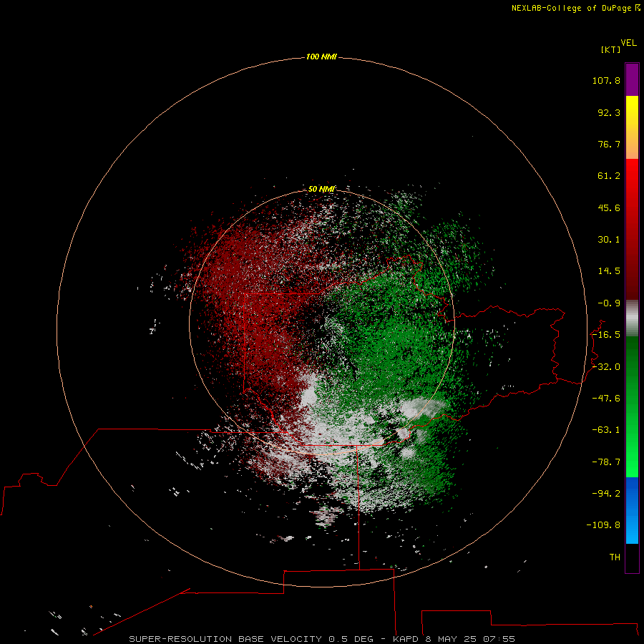Click the 107.8 value on velocity scale
Screen dimensions: 644x644
coord(606,80)
